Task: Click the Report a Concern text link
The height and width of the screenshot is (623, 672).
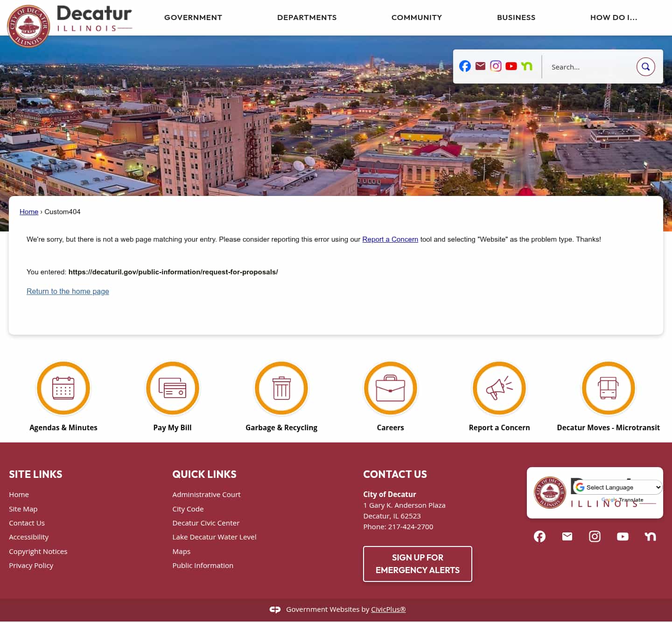Action: (x=390, y=239)
